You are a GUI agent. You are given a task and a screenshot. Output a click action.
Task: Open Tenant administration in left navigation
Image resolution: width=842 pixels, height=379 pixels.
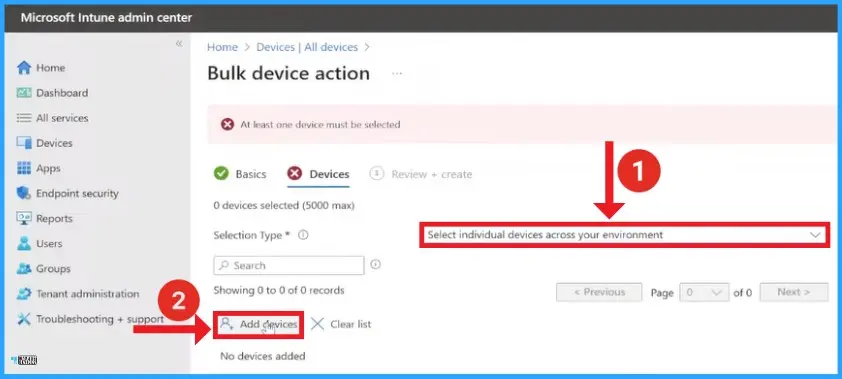[x=88, y=294]
